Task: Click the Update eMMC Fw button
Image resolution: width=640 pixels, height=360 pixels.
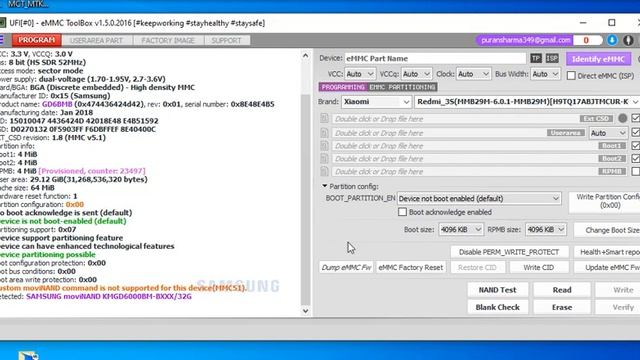Action: [x=607, y=267]
